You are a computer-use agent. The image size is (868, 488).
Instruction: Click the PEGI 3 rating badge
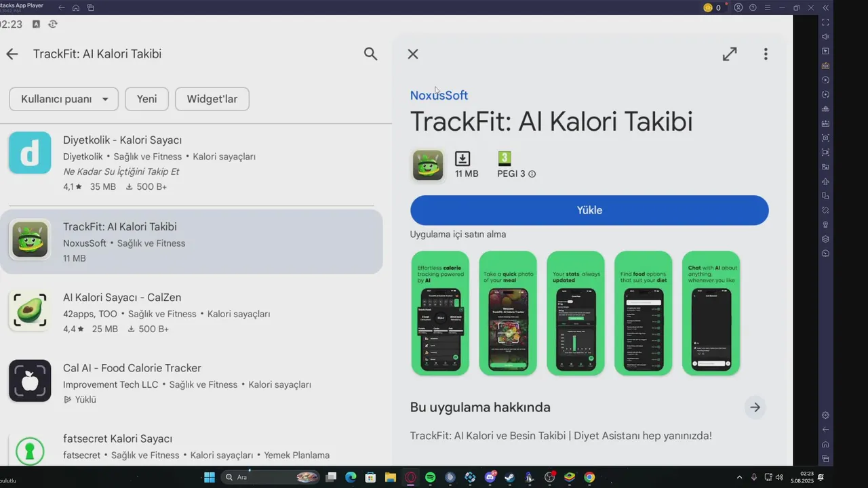pyautogui.click(x=505, y=159)
